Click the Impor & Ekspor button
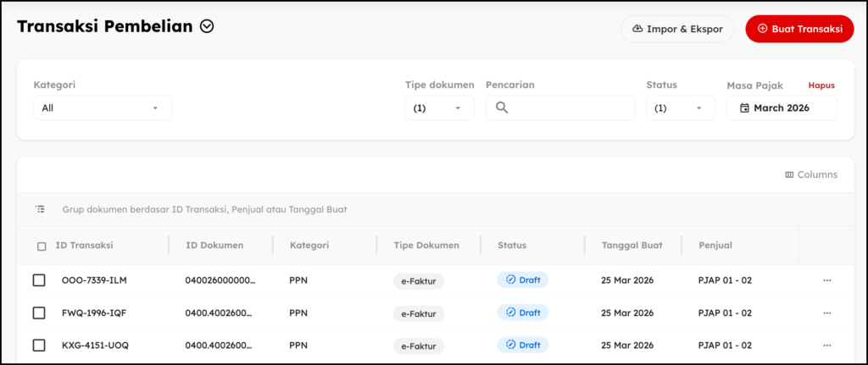The image size is (868, 365). 677,29
